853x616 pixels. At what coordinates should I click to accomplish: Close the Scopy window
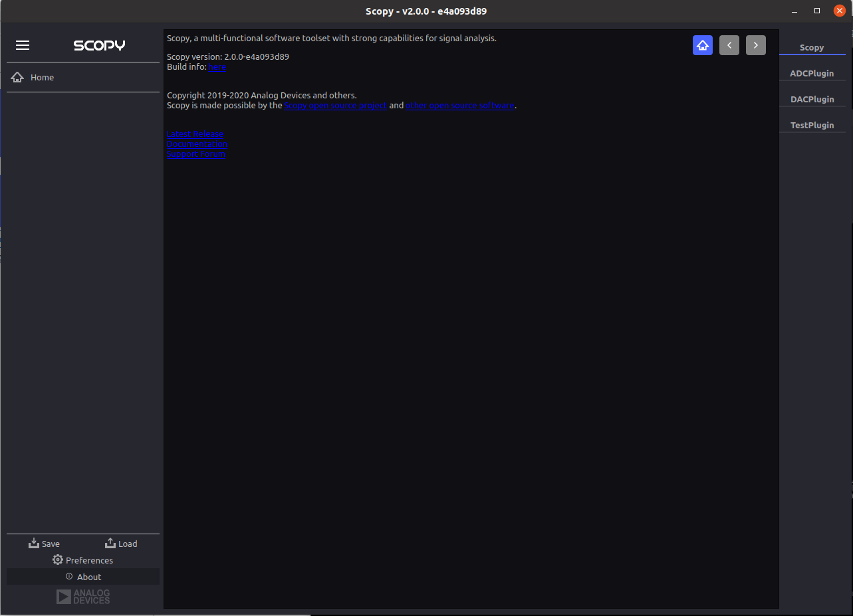coord(840,11)
